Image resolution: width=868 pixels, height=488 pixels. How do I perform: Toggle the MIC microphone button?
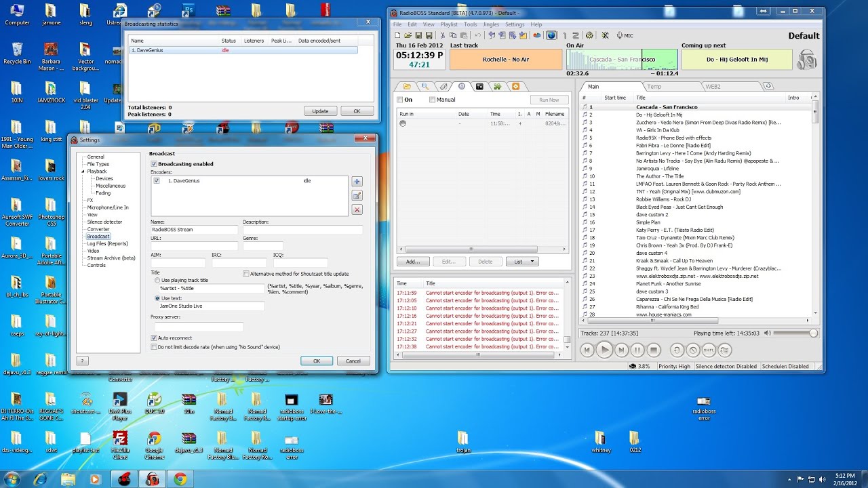point(625,35)
